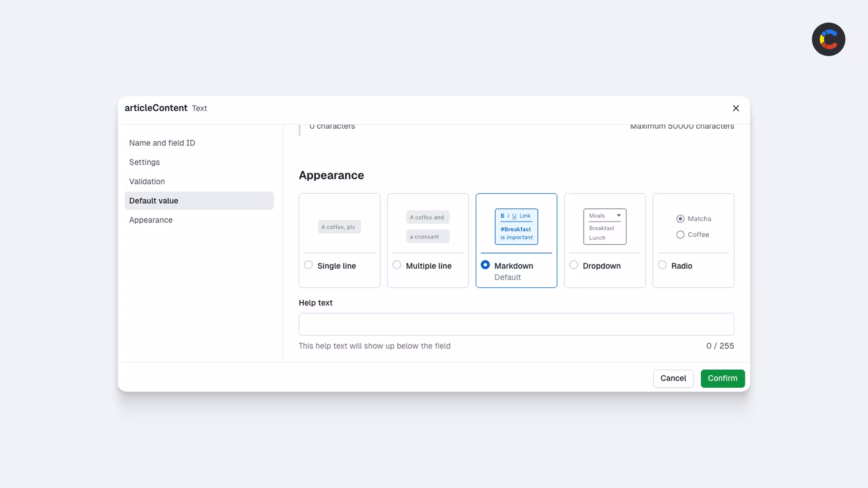
Task: Click the Single line preview thumbnail
Action: (x=339, y=227)
